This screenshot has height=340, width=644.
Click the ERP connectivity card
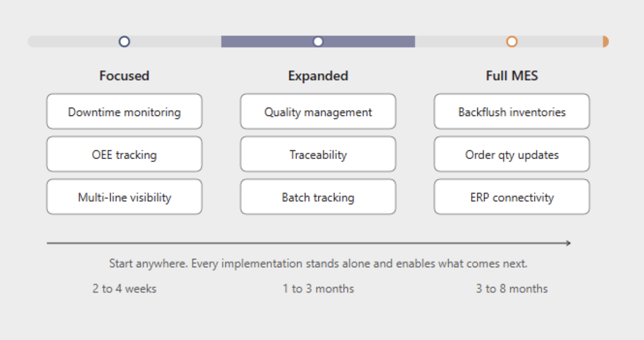[x=512, y=197]
